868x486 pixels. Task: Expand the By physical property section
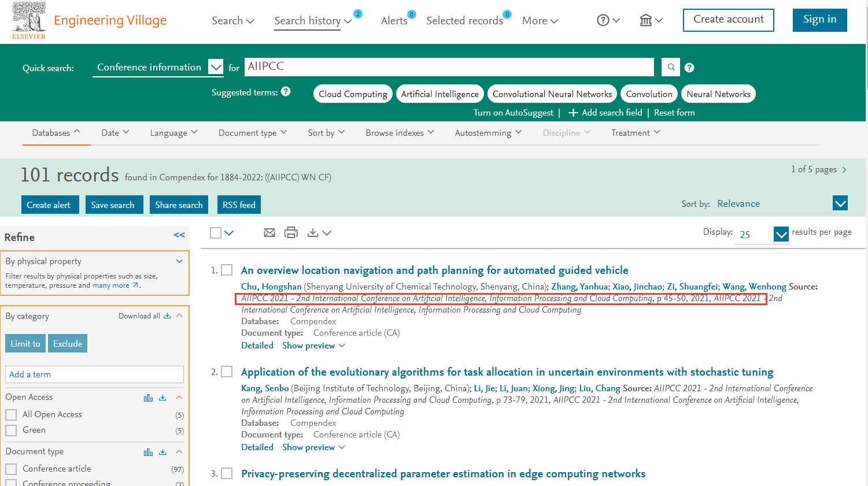tap(179, 261)
